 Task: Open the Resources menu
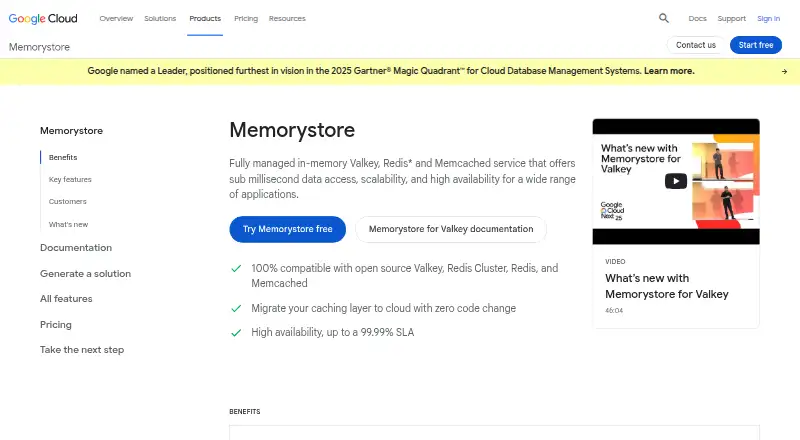tap(287, 18)
